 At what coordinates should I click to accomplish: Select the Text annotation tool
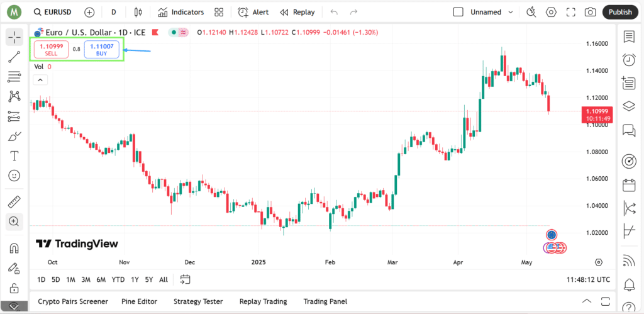click(x=14, y=156)
